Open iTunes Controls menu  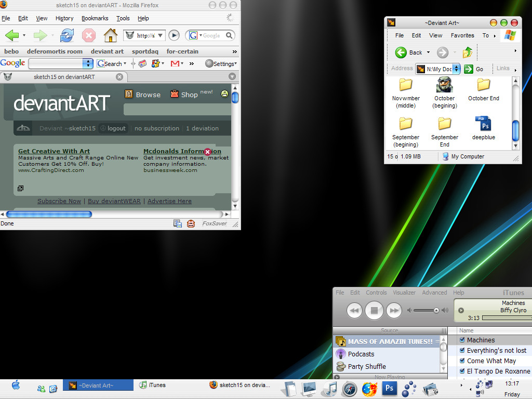click(376, 292)
